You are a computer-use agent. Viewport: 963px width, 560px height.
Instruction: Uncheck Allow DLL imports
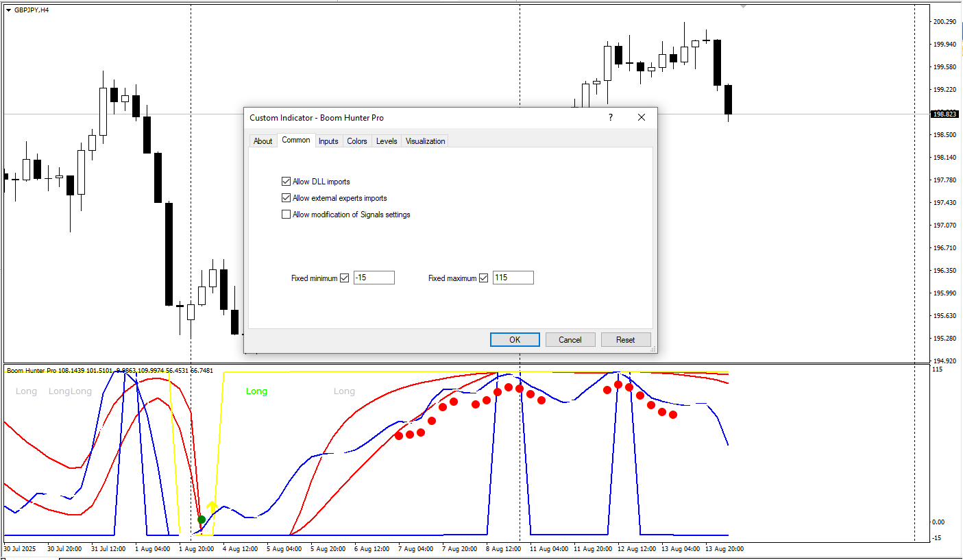point(287,182)
